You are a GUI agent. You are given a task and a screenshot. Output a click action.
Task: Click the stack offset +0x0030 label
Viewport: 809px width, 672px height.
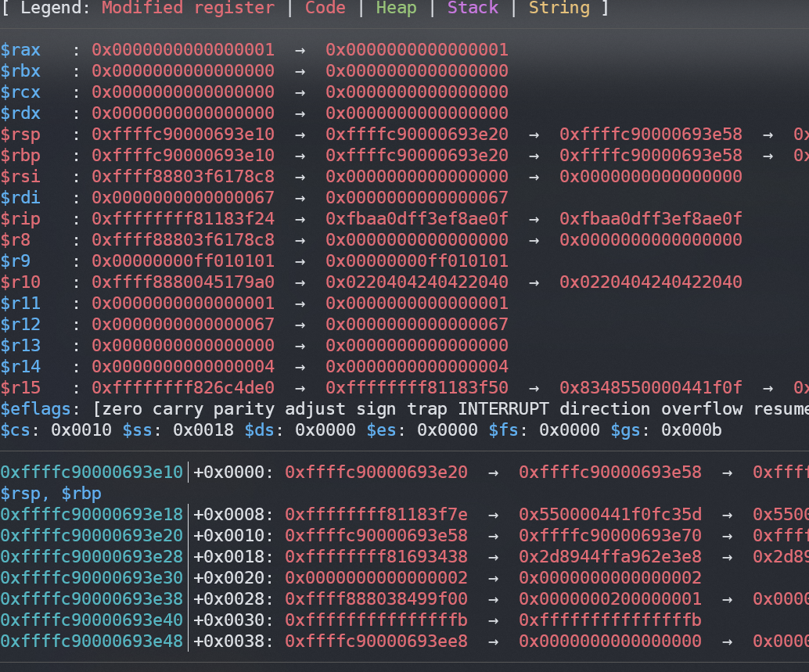click(229, 620)
